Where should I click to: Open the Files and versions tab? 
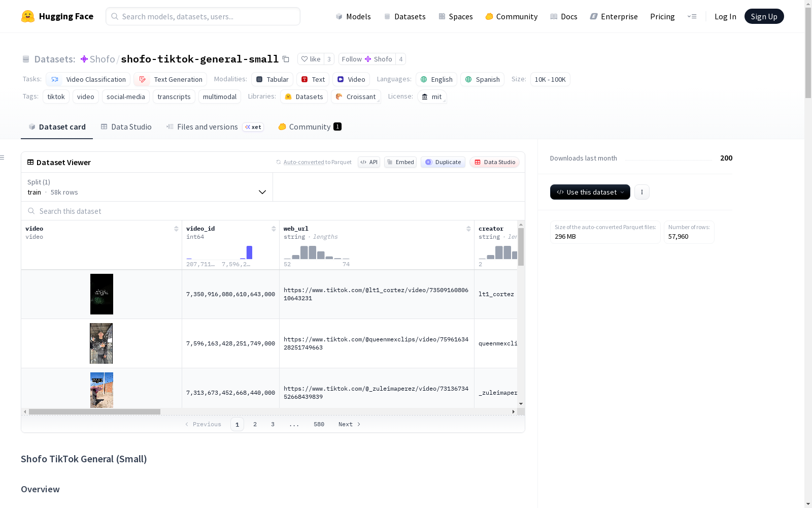tap(215, 127)
